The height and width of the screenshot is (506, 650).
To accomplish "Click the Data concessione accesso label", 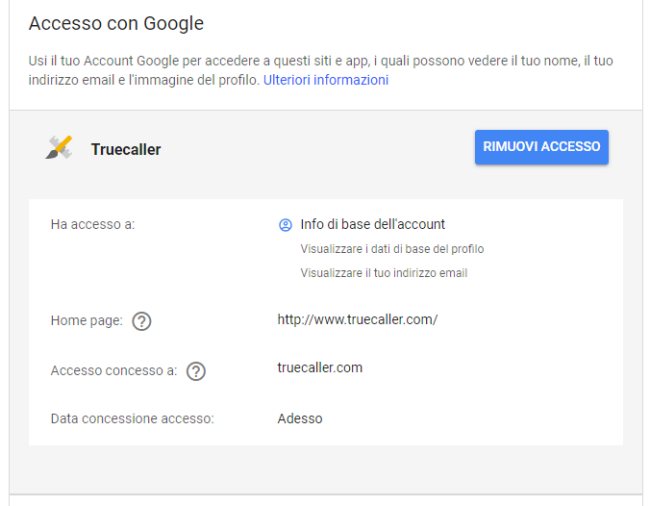I will click(132, 419).
